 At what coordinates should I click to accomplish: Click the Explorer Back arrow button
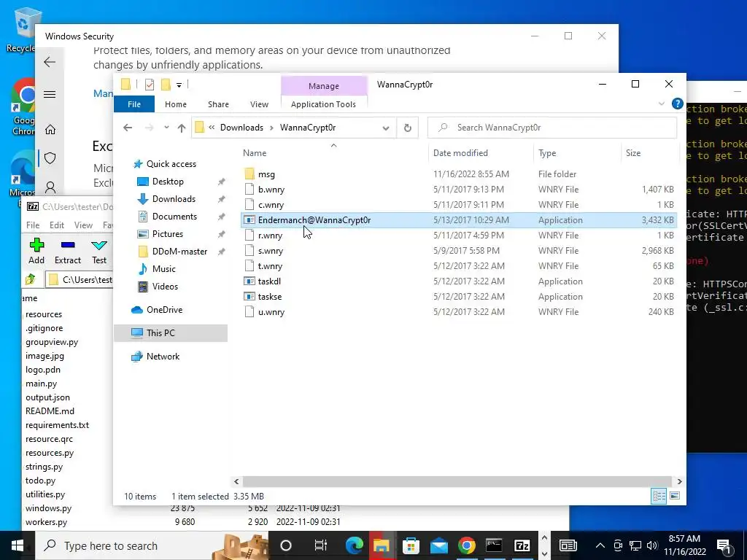[127, 128]
